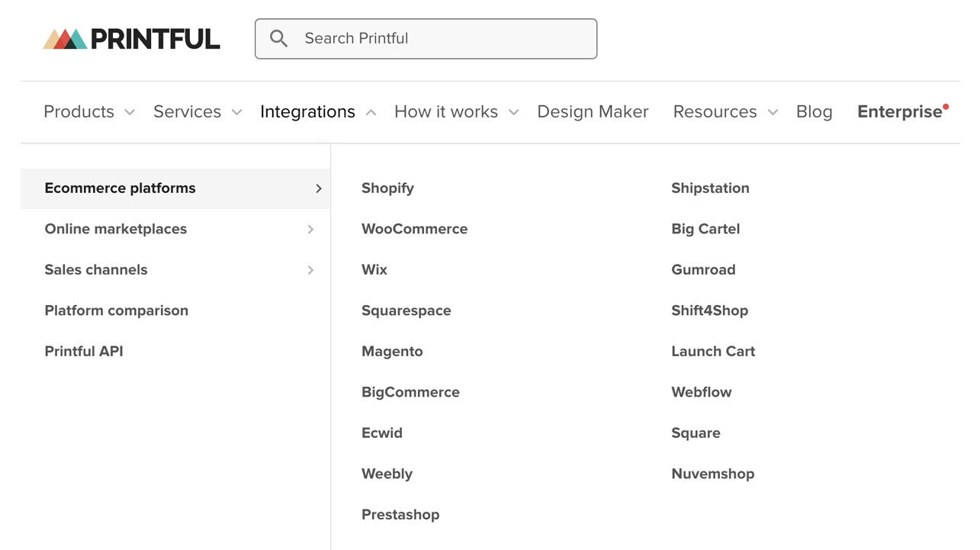Open the BigCommerce integration
Screen dimensions: 980x550
click(x=410, y=392)
